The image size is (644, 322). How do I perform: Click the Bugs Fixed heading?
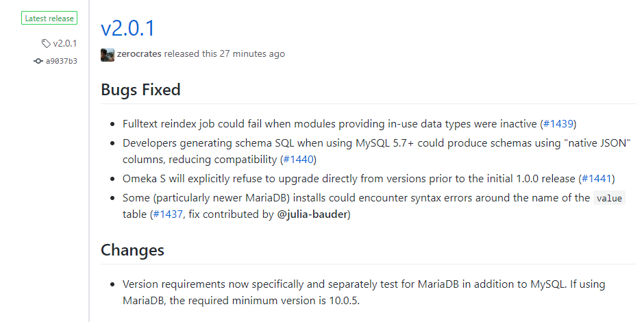[x=140, y=90]
